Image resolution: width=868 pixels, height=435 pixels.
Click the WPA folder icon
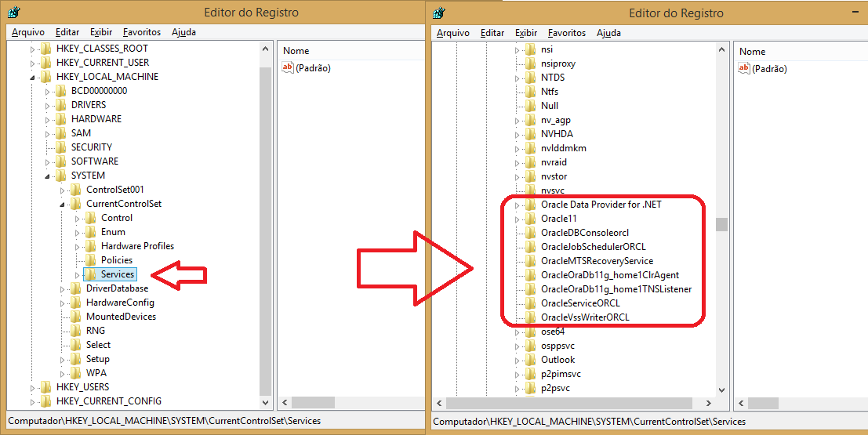coord(76,373)
